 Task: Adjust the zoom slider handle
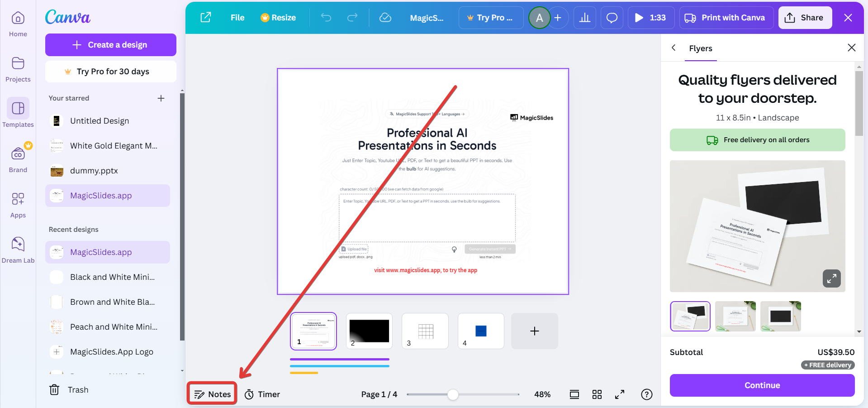453,394
